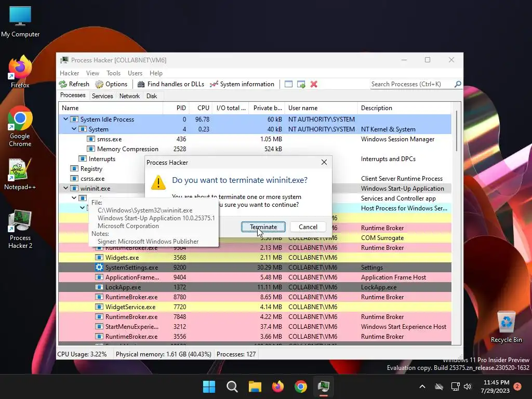Select the LockApp.exe process row
The width and height of the screenshot is (532, 399).
(255, 287)
